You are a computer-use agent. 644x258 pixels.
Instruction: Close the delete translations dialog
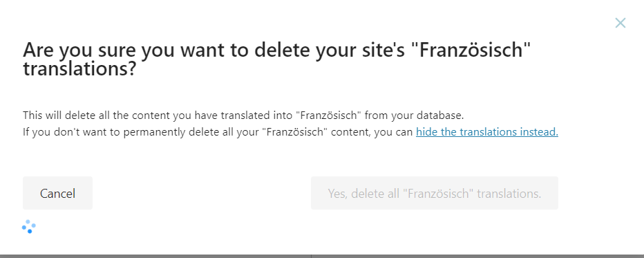(x=621, y=23)
